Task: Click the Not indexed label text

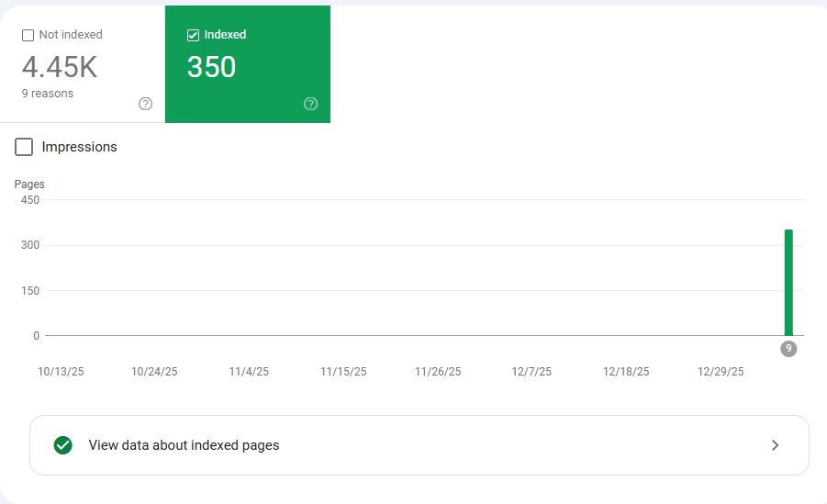Action: [71, 35]
